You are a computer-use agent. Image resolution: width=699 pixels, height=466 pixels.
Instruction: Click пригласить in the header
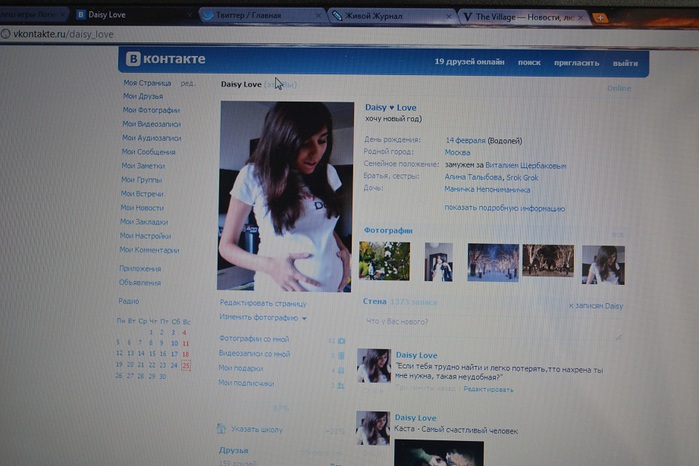(x=576, y=63)
